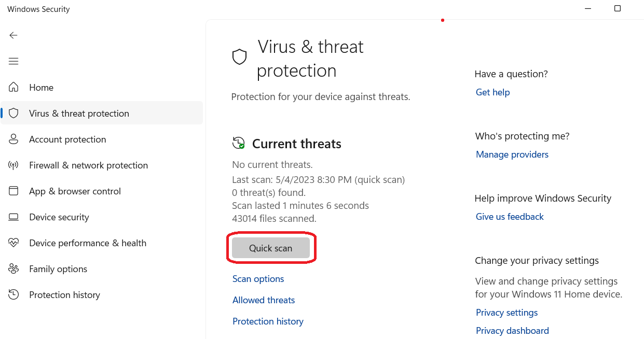Click the back arrow icon
Screen dimensions: 644x339
click(x=13, y=35)
